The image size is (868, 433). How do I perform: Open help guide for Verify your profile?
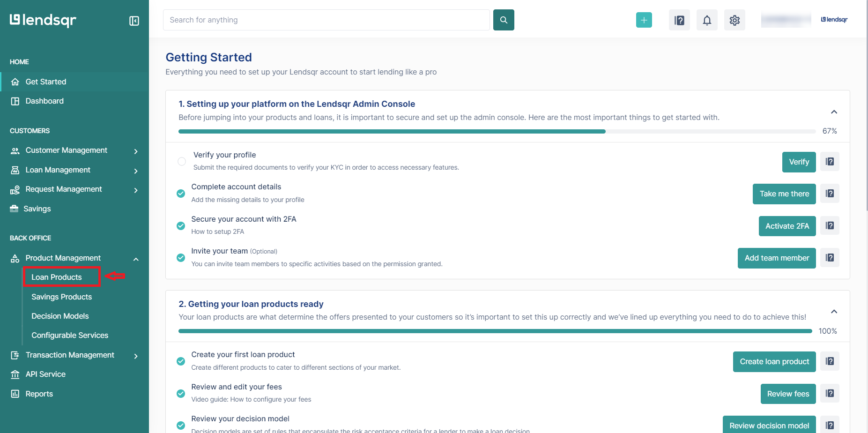[x=830, y=162]
